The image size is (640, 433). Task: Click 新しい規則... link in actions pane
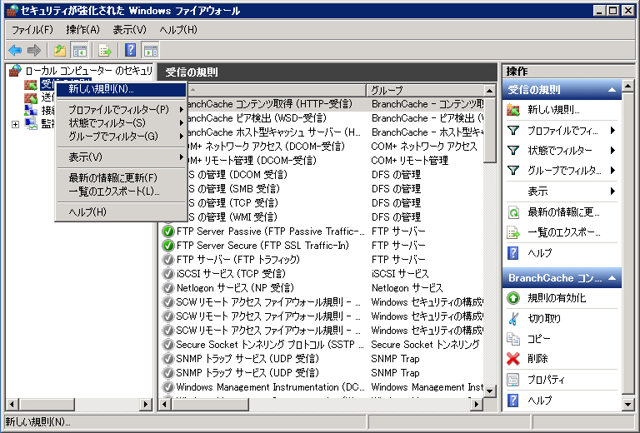pyautogui.click(x=553, y=110)
